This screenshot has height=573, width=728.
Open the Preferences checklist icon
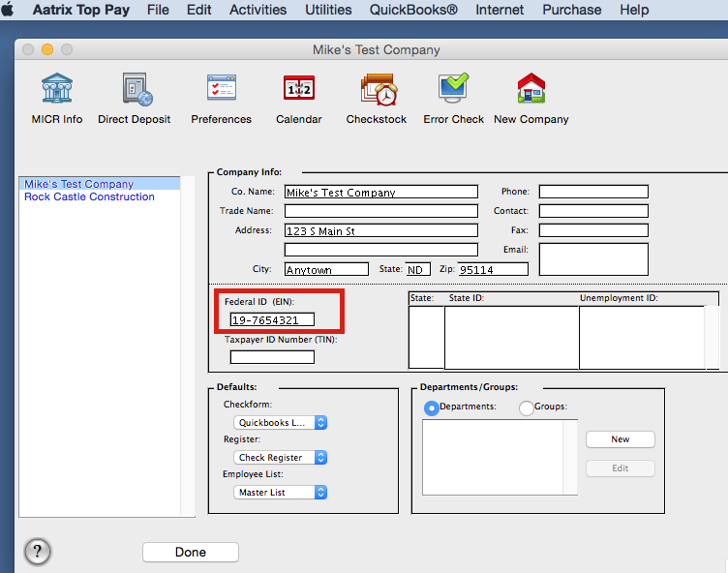click(x=222, y=87)
